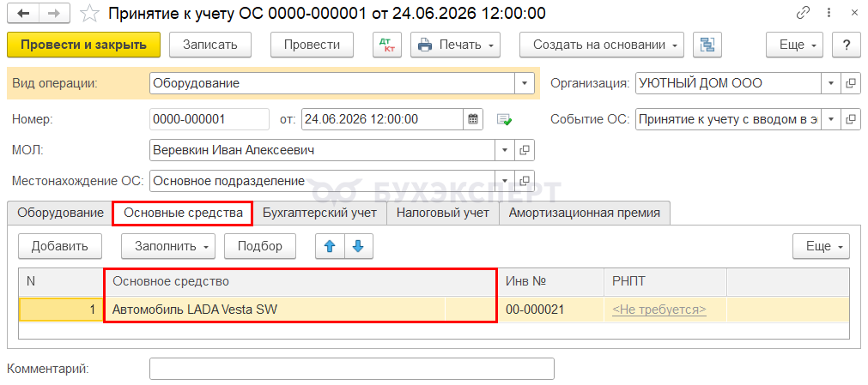Click the Основное средство column header

[300, 281]
